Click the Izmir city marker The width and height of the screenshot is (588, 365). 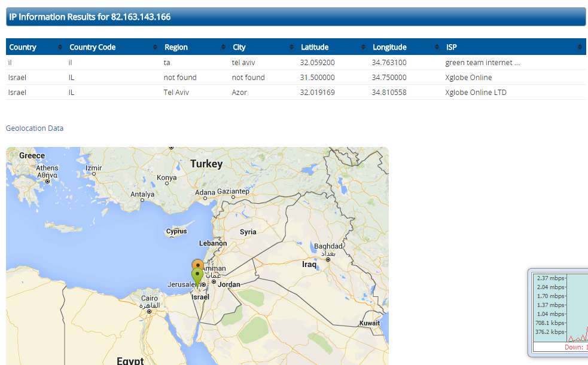[x=94, y=174]
